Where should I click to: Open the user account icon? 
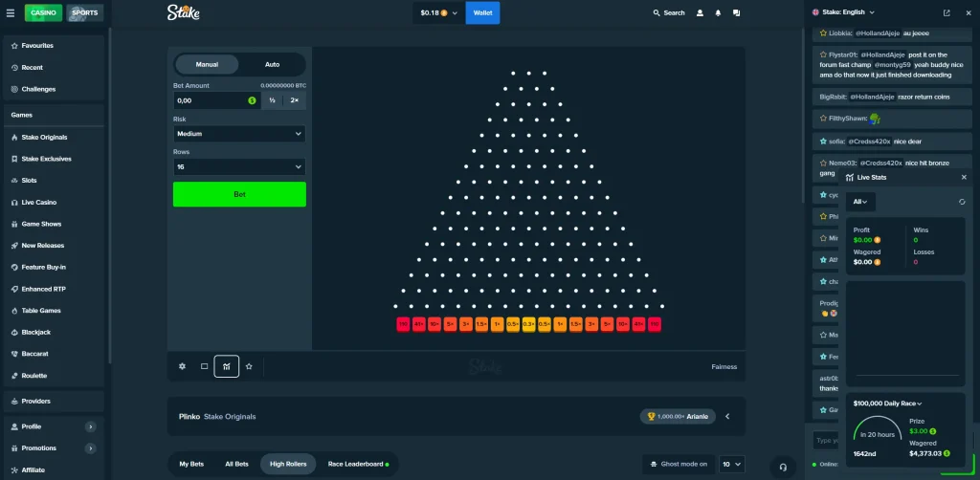pyautogui.click(x=701, y=13)
